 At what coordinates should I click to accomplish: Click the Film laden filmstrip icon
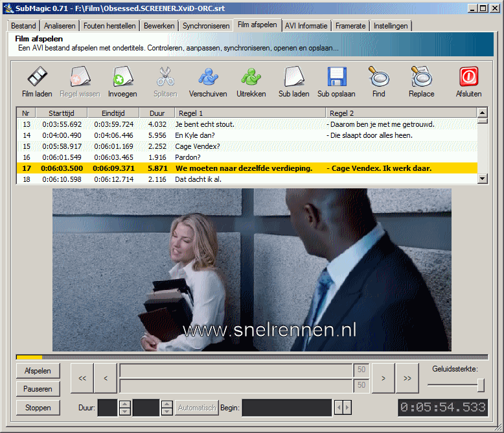pyautogui.click(x=37, y=76)
